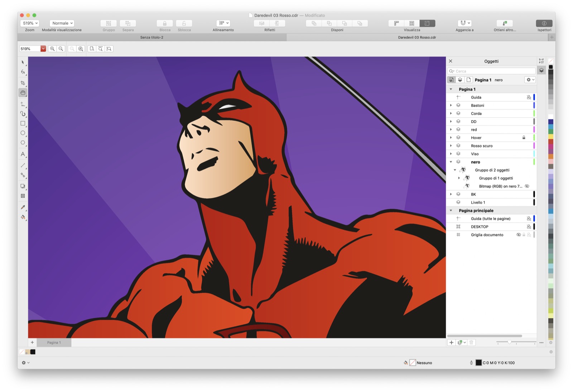Select the Pagina 1 page tab
This screenshot has height=392, width=573.
[x=54, y=343]
